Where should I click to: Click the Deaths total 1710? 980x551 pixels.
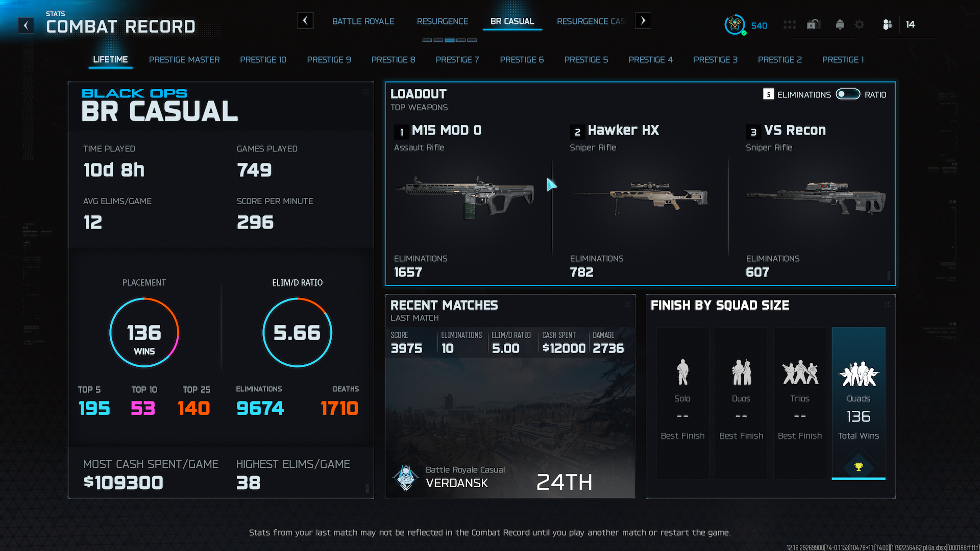click(x=339, y=408)
